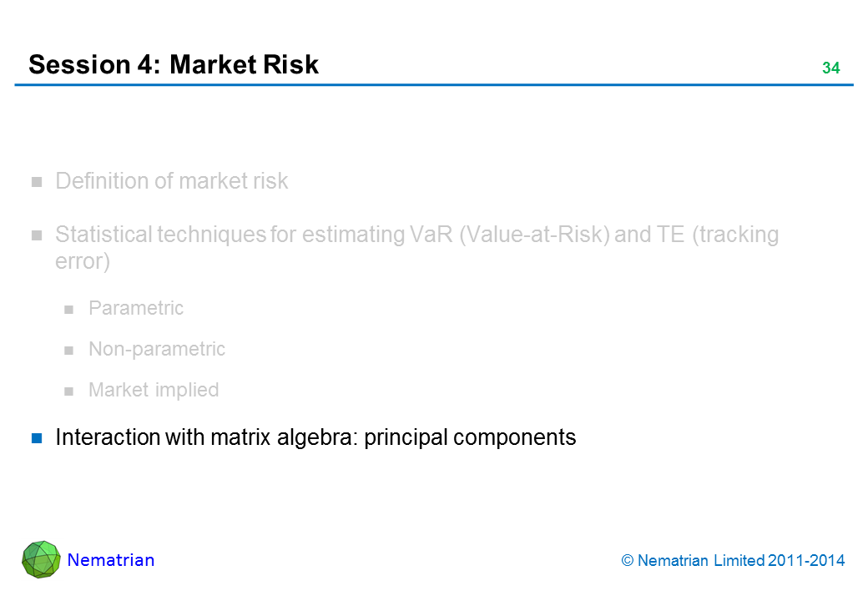Click the Market implied sub-bullet text
This screenshot has height=601, width=868.
[x=154, y=390]
